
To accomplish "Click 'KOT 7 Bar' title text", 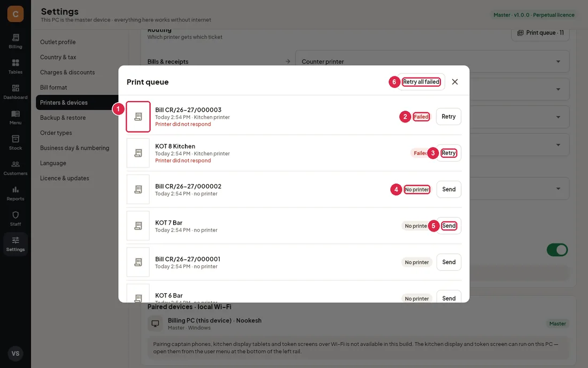I will 169,223.
